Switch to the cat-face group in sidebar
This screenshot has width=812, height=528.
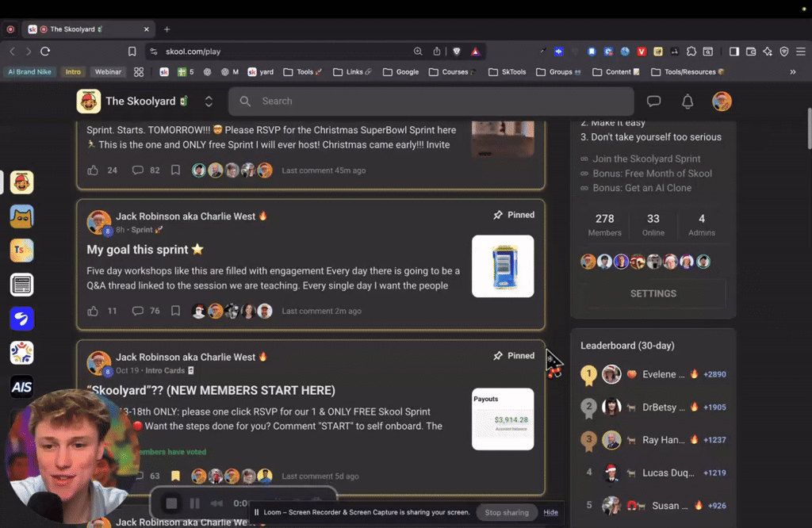[x=21, y=216]
